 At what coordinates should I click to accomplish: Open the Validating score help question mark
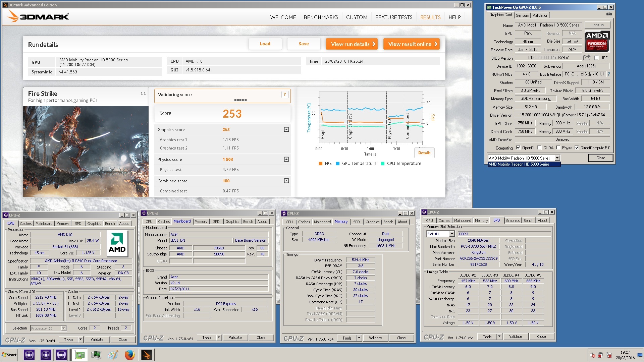coord(285,95)
